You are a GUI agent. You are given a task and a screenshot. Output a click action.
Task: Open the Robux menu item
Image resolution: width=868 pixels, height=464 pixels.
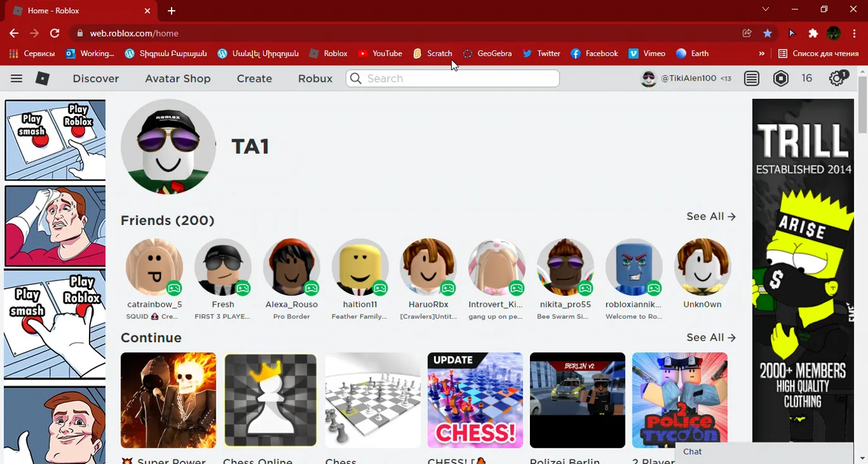[x=315, y=78]
